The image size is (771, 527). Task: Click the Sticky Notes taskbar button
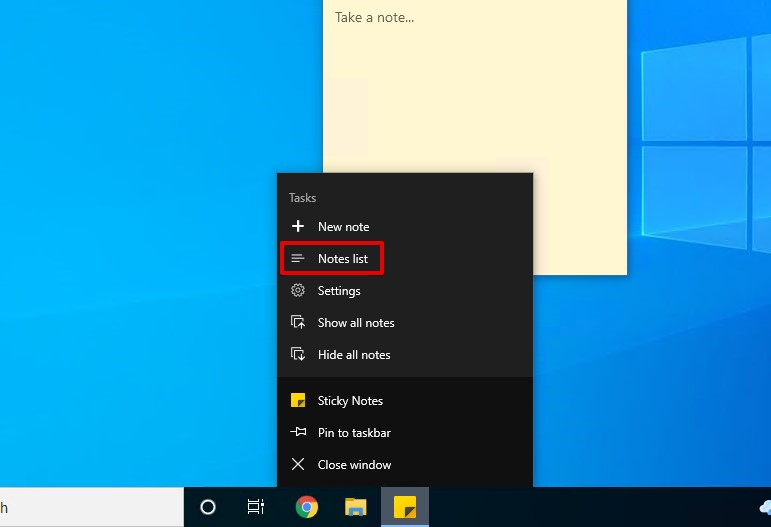pyautogui.click(x=405, y=507)
